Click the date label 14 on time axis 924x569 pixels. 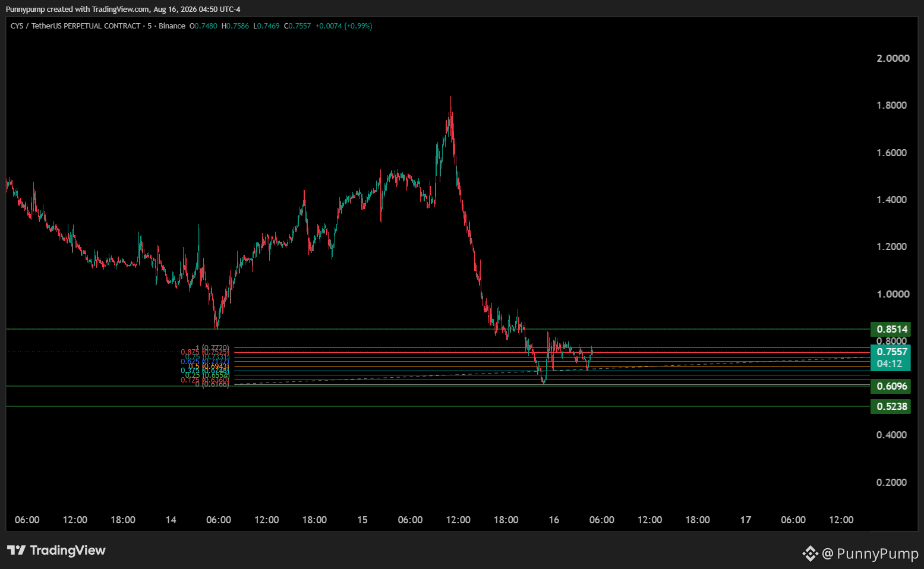[171, 520]
